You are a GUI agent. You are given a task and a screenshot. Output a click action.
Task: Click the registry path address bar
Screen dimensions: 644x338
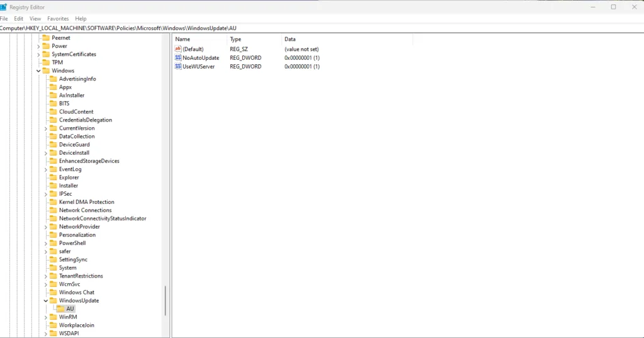click(x=322, y=28)
